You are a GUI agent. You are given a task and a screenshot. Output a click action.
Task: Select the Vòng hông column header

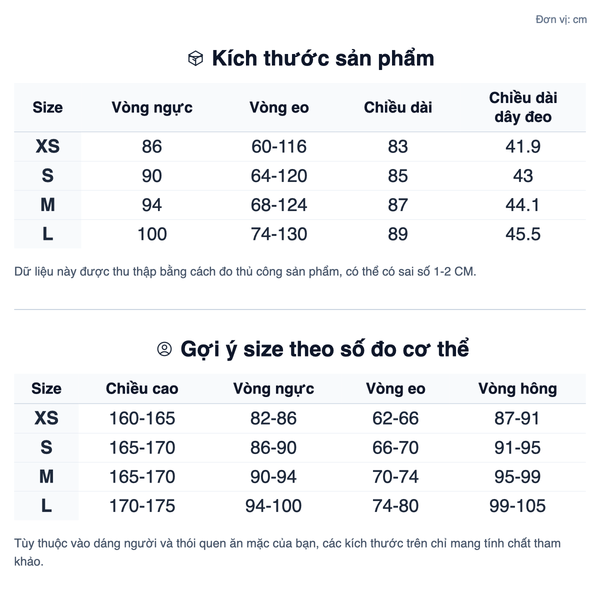(x=517, y=388)
